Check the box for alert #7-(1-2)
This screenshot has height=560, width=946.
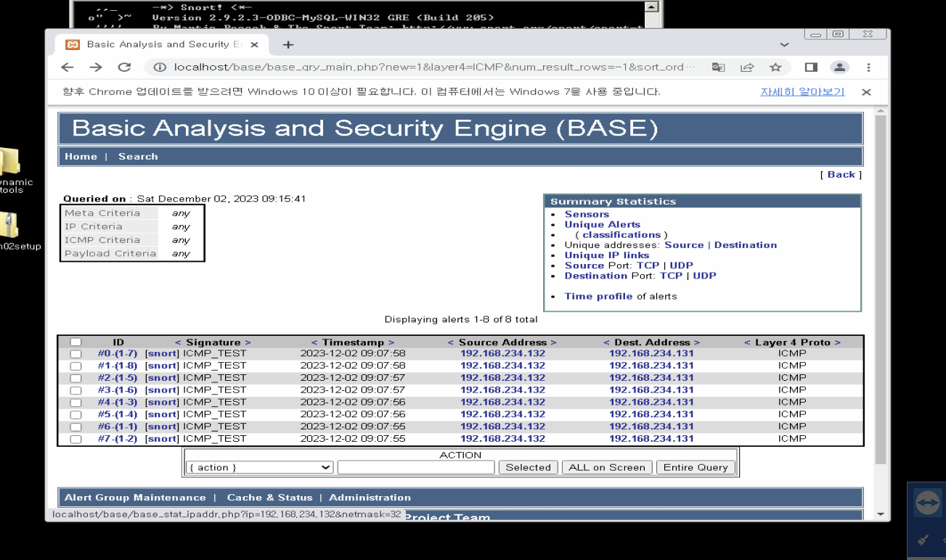(76, 439)
